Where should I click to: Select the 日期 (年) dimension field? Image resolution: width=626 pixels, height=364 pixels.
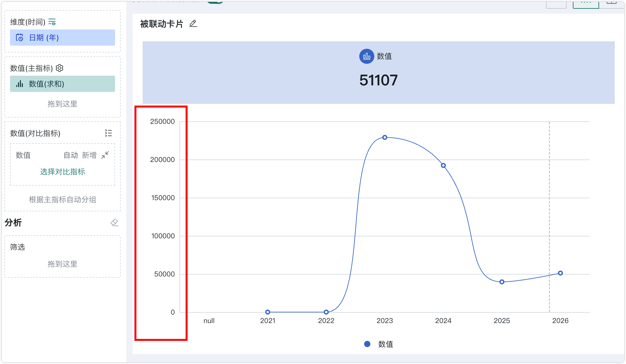pos(63,38)
